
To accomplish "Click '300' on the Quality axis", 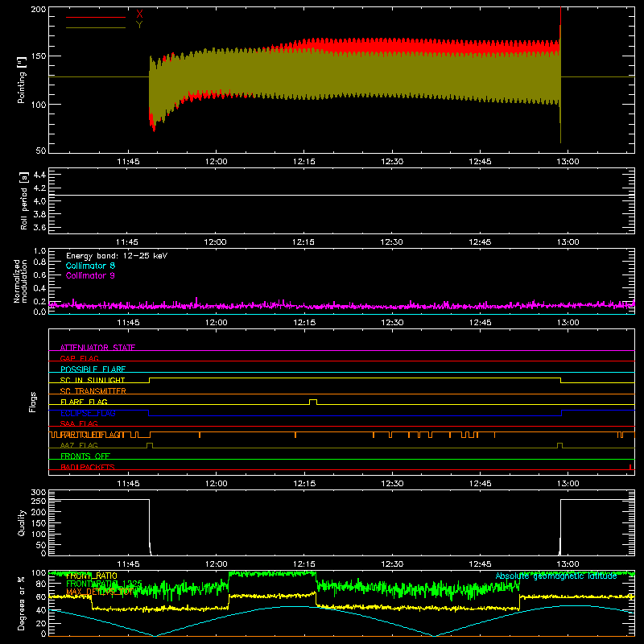I will [x=39, y=493].
